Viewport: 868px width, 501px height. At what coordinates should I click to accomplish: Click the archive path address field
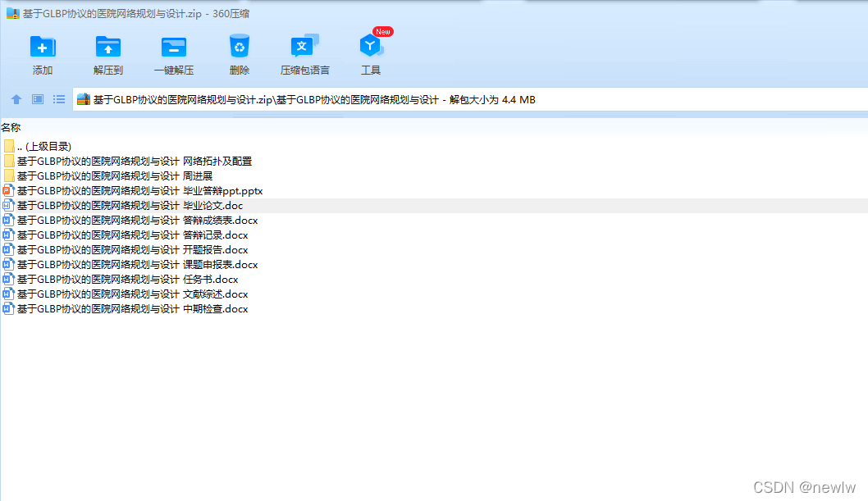[470, 99]
